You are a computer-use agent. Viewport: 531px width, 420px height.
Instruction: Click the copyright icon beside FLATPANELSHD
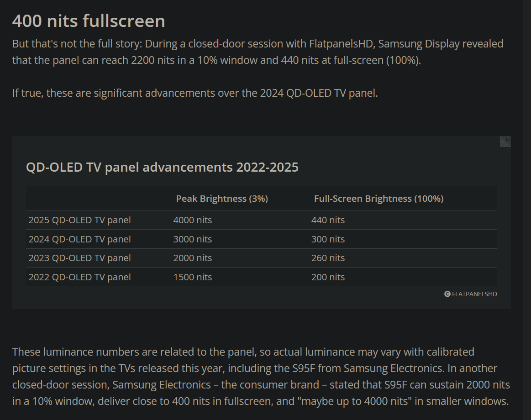447,294
